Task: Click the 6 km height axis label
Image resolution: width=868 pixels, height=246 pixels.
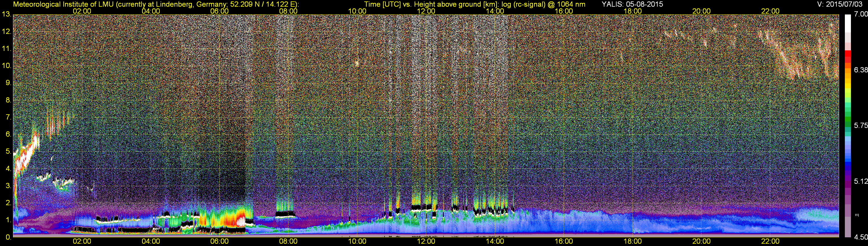Action: pyautogui.click(x=8, y=135)
